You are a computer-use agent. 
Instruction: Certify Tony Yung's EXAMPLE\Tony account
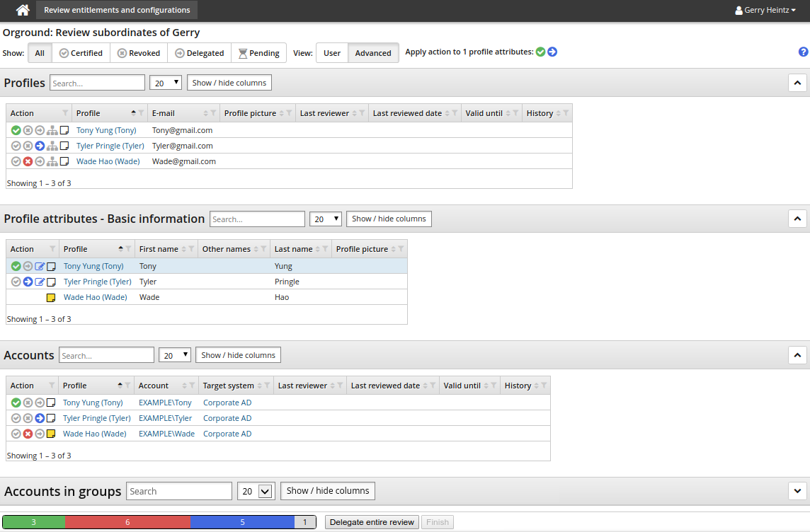tap(16, 403)
